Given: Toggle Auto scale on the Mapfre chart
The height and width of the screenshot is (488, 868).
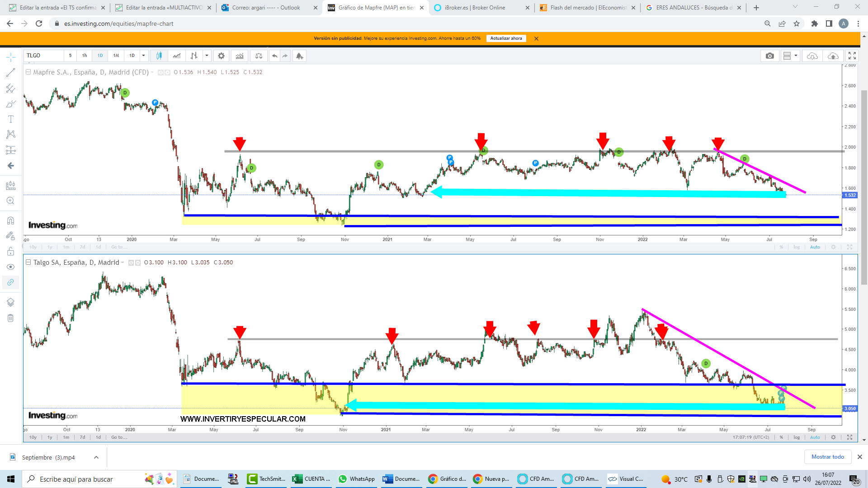Looking at the screenshot, I should click(x=815, y=247).
